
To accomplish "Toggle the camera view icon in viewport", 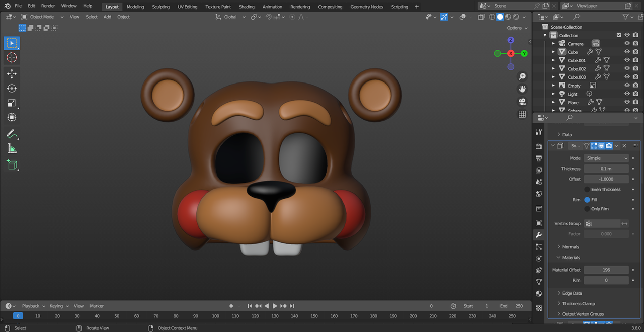I will point(522,102).
